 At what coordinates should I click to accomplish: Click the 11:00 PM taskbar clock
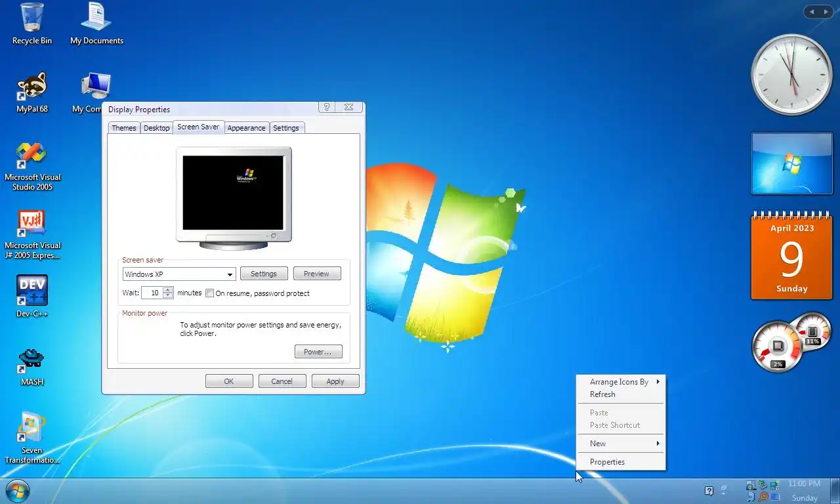(x=804, y=484)
